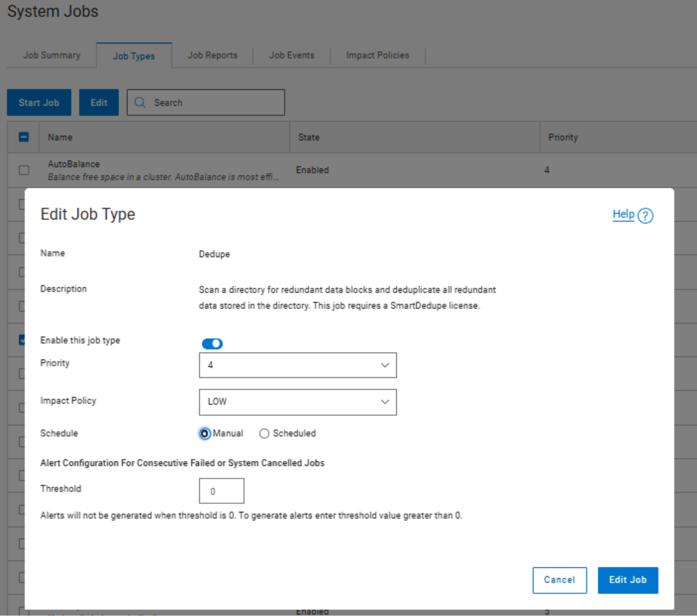Select the Manual schedule radio button
This screenshot has height=616, width=697.
coord(205,434)
